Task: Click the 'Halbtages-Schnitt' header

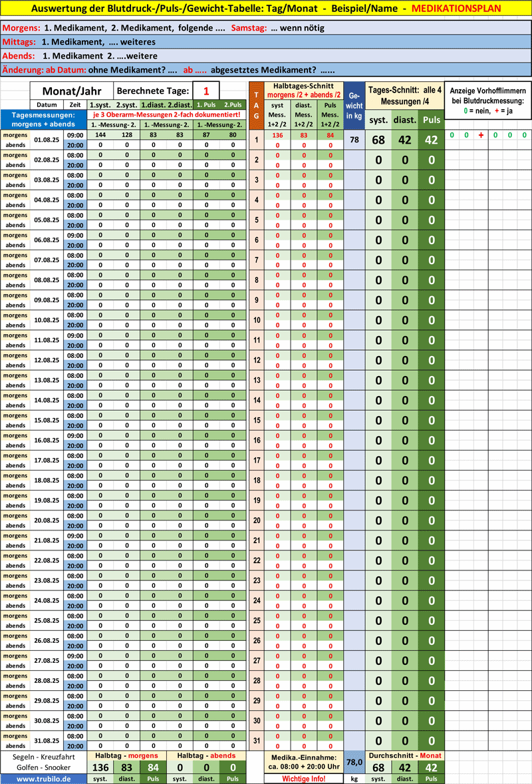Action: click(304, 91)
